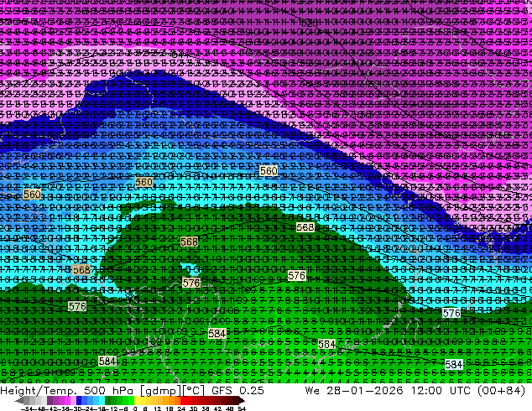Click the "24" legend value
The width and height of the screenshot is (532, 411).
coord(181,408)
